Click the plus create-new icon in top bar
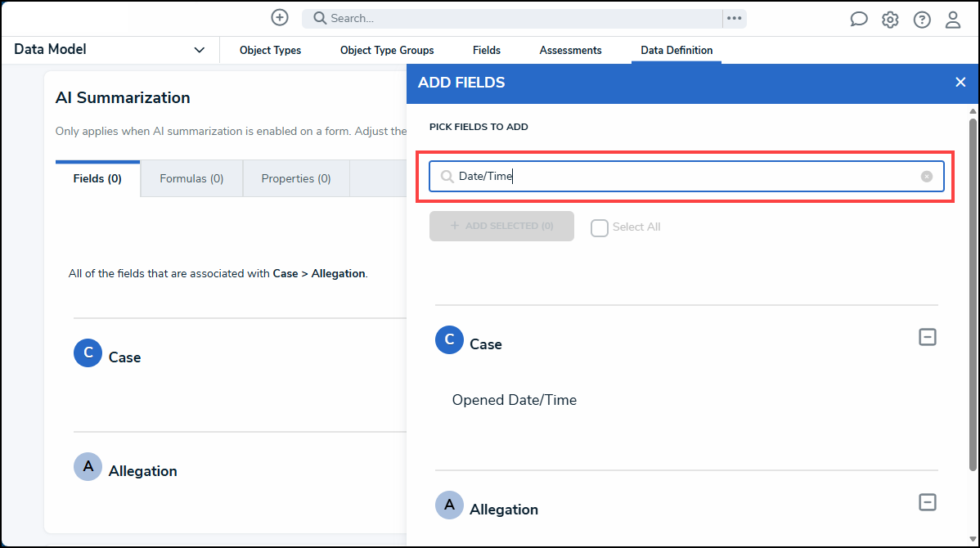The width and height of the screenshot is (980, 548). [280, 17]
